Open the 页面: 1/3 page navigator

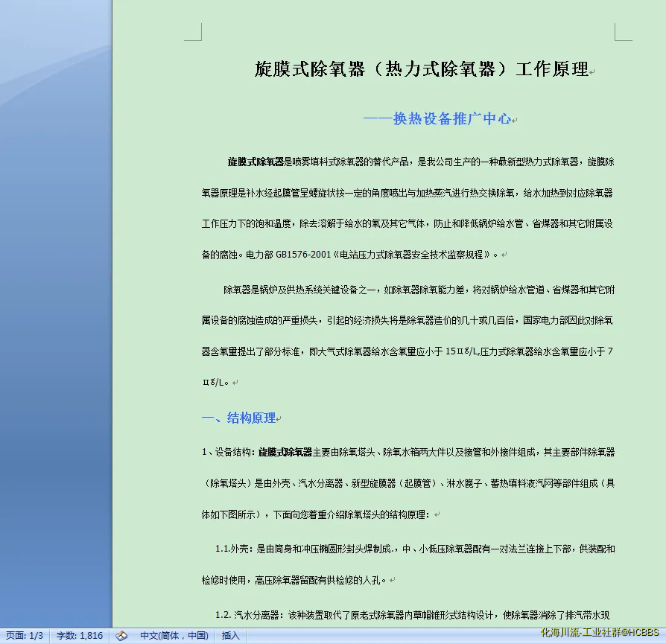click(25, 636)
